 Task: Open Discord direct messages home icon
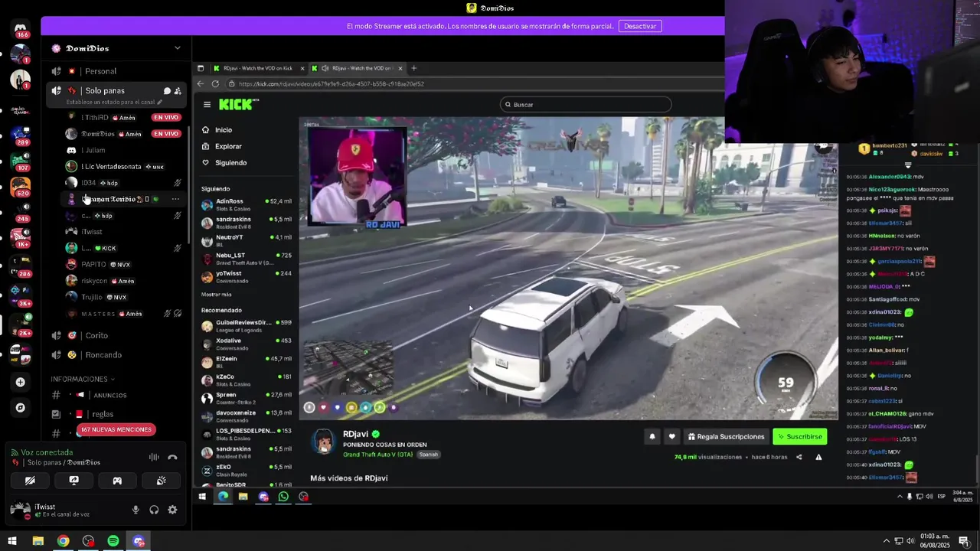pos(21,29)
